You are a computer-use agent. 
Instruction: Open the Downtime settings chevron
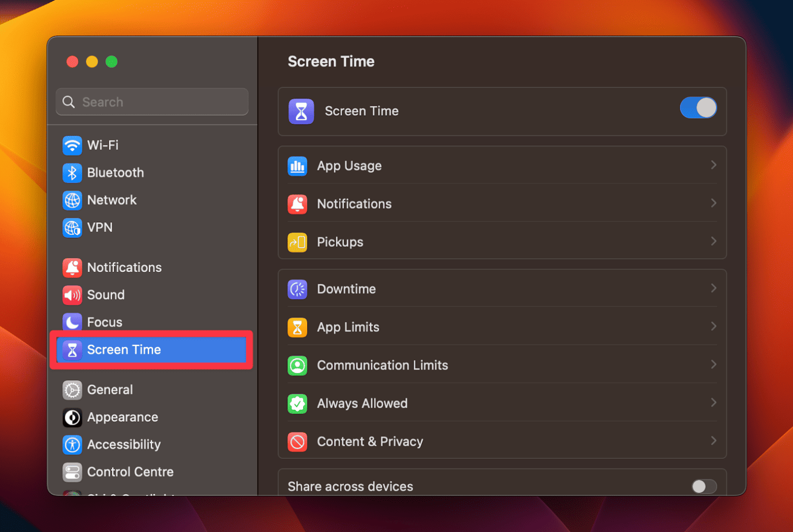pyautogui.click(x=714, y=288)
